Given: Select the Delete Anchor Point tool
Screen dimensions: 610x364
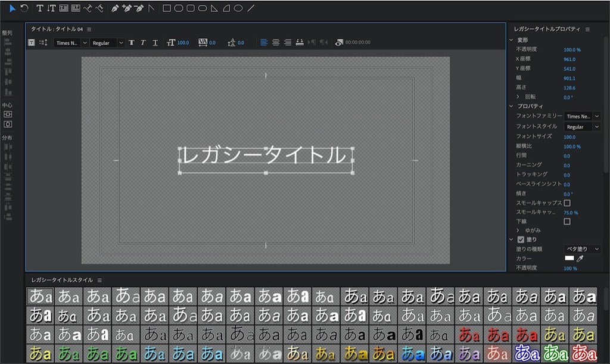Looking at the screenshot, I should 139,8.
